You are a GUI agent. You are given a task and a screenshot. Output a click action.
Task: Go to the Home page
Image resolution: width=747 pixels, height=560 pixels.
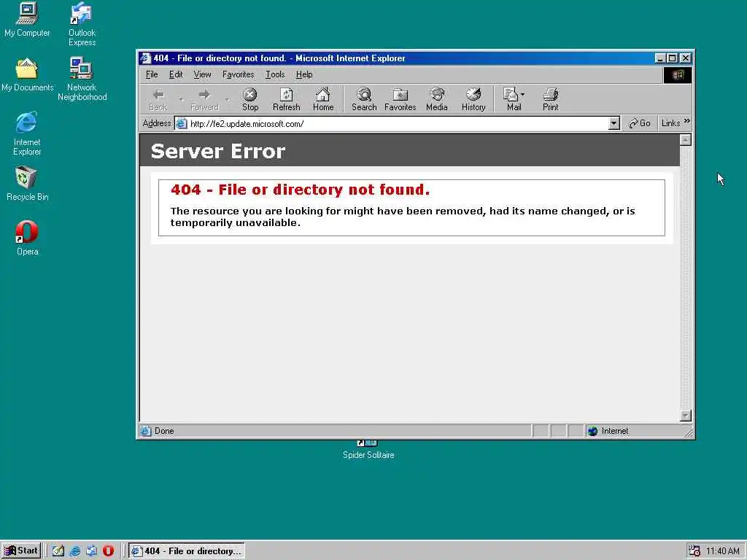323,99
